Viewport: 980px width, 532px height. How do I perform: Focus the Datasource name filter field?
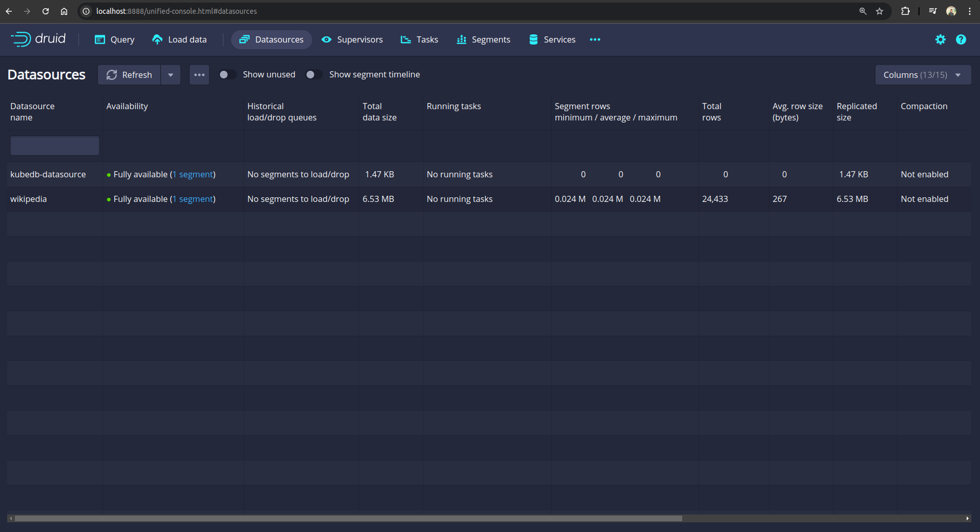point(55,146)
